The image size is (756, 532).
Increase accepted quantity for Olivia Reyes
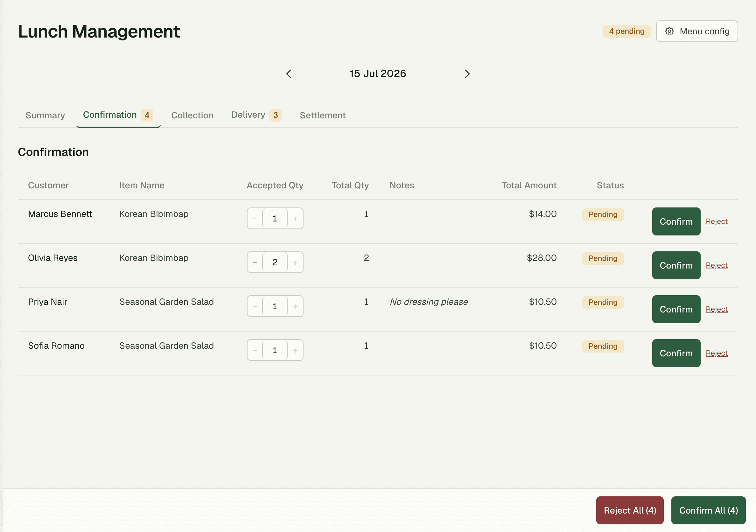coord(295,262)
